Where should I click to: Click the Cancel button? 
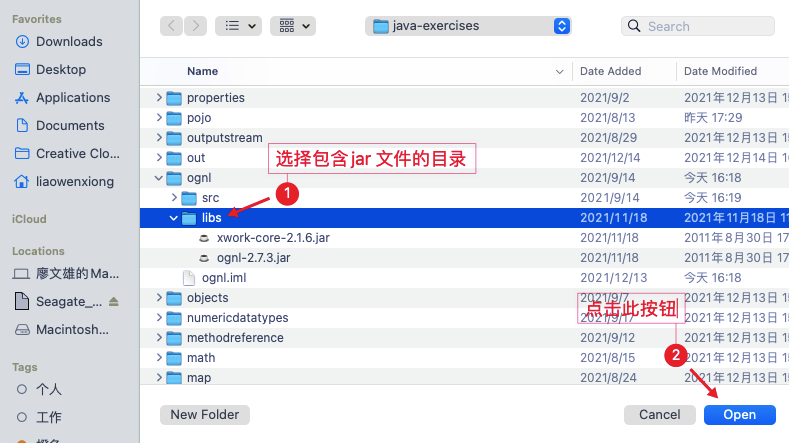click(660, 415)
